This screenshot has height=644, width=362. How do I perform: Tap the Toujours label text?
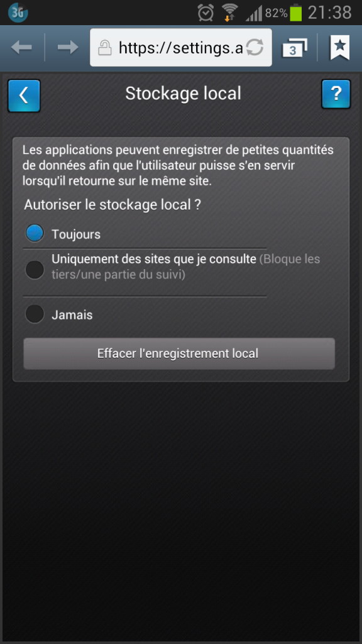[x=76, y=235]
